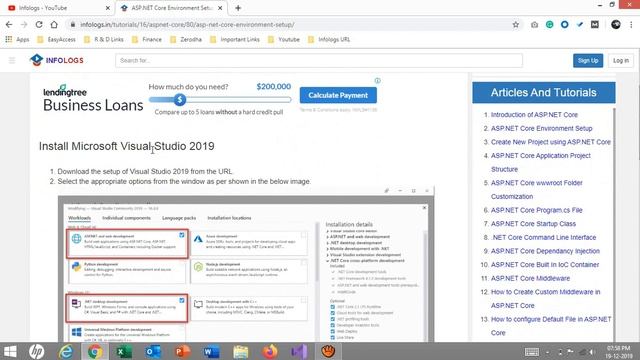Open the Chrome profile avatar
This screenshot has height=360, width=640.
[616, 24]
